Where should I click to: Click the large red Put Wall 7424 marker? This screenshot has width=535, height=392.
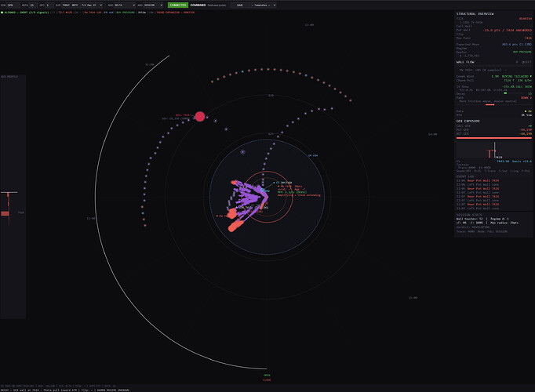click(x=200, y=117)
